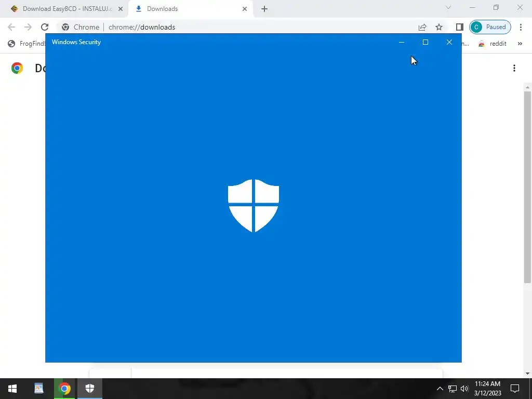Open the Windows Start menu
The height and width of the screenshot is (399, 532).
pos(12,389)
